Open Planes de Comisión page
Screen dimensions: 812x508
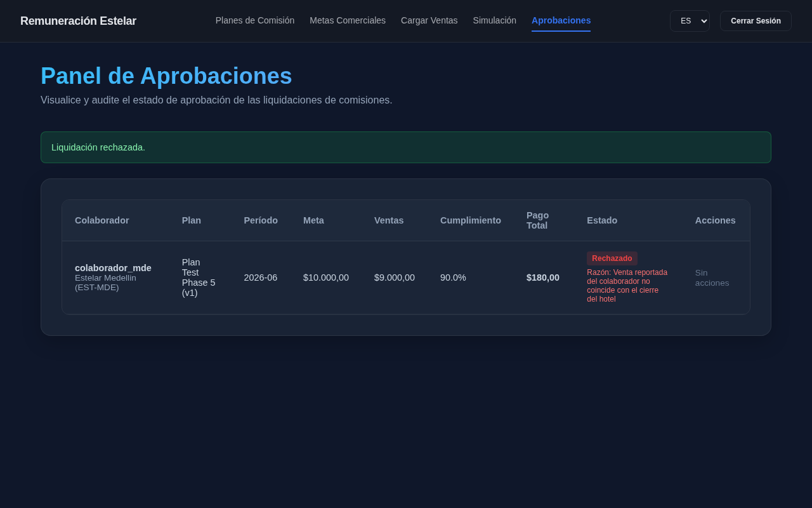point(255,20)
